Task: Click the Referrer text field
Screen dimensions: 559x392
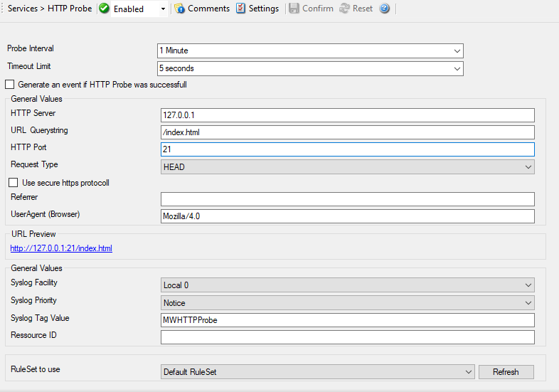Action: tap(347, 199)
